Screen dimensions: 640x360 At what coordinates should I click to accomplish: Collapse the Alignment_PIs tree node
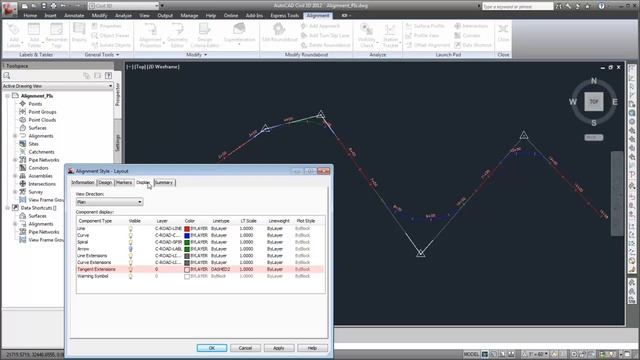tap(7, 96)
